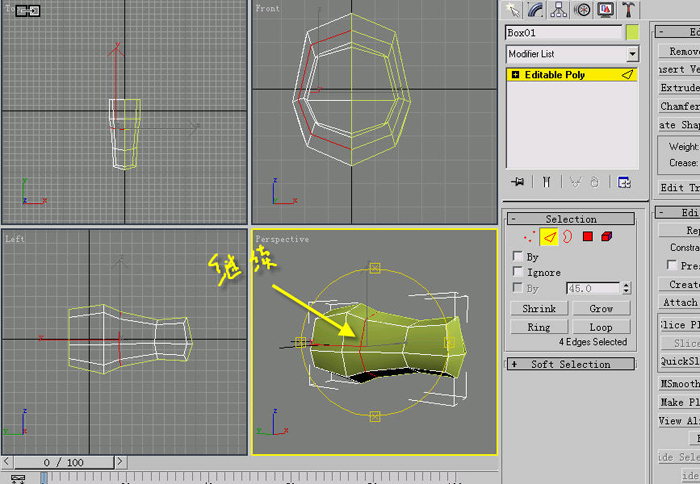The width and height of the screenshot is (700, 484).
Task: Select Element sub-object level icon
Action: 606,236
